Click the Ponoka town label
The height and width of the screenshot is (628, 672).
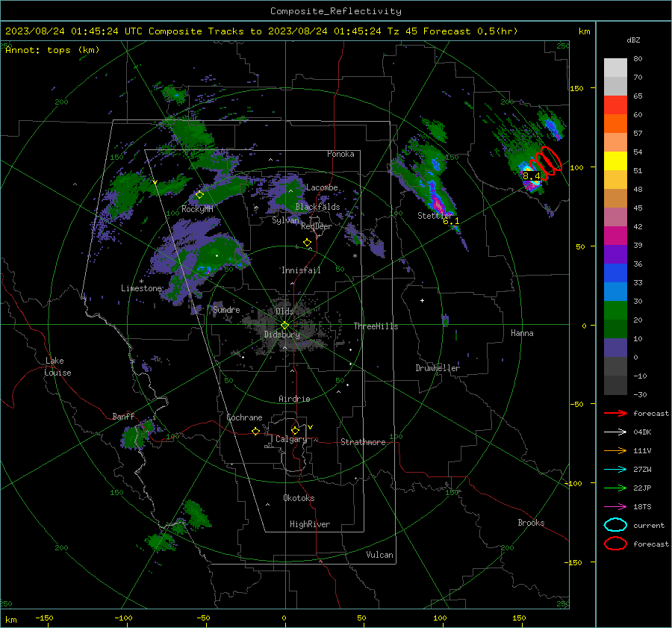(x=340, y=154)
